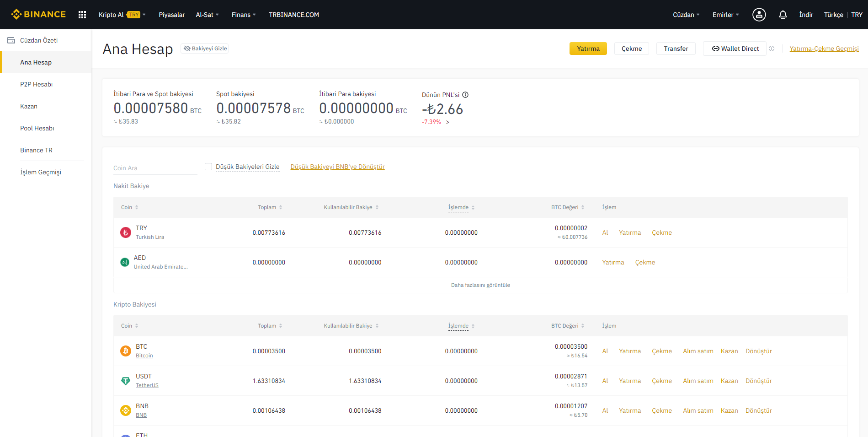Screen dimensions: 868x437
Task: Open the notifications bell
Action: (783, 15)
